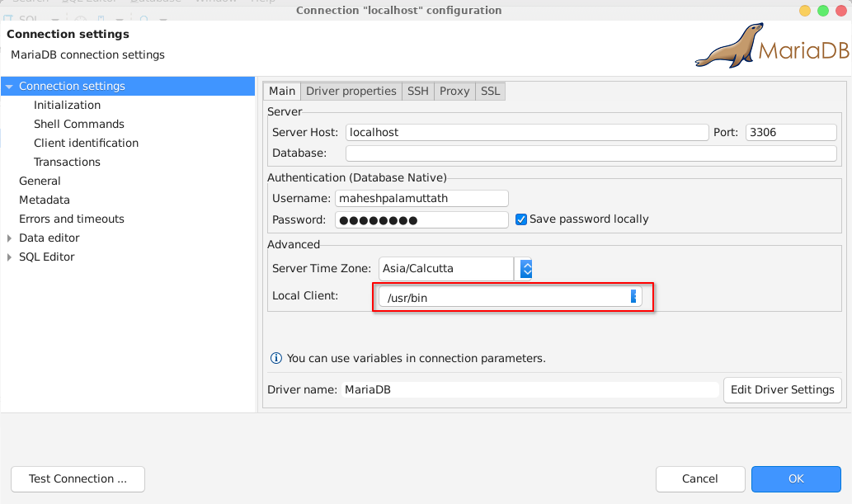Expand the SQL Editor tree node
The width and height of the screenshot is (852, 504).
pos(9,257)
